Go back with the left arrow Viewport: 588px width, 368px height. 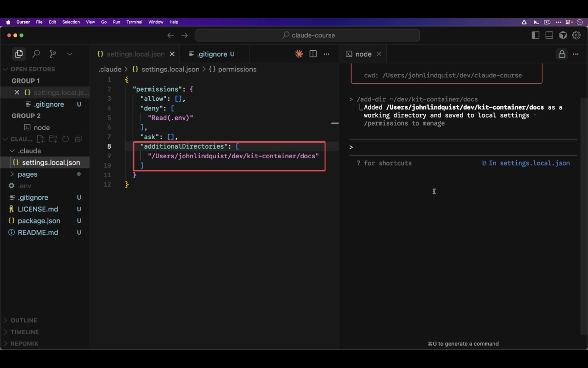click(x=171, y=35)
